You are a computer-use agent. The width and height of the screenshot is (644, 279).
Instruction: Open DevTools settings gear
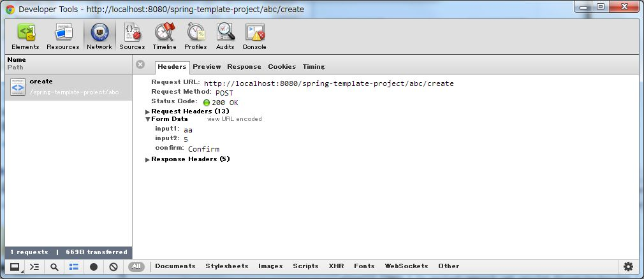tap(628, 266)
